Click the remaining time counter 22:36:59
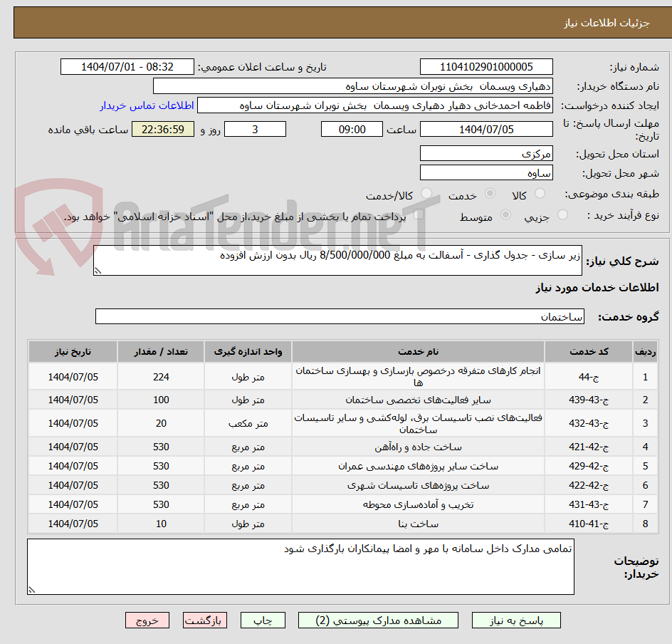The width and height of the screenshot is (672, 644). (x=162, y=129)
